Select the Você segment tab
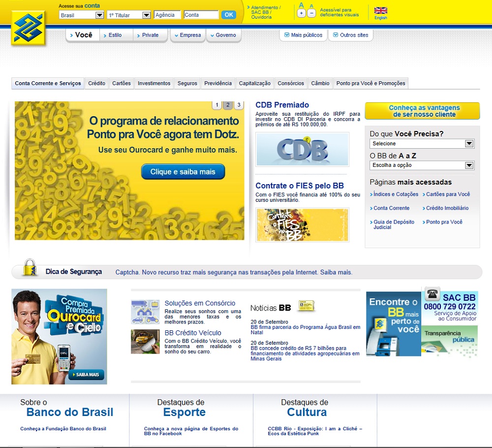Viewport: 492px width, 448px height. pyautogui.click(x=83, y=35)
